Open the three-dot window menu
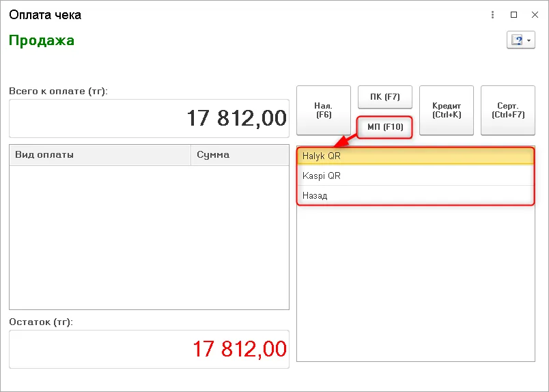The width and height of the screenshot is (549, 392). pos(492,15)
